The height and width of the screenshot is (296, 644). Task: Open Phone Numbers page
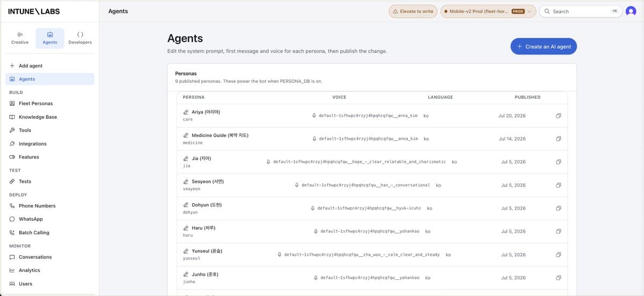point(50,206)
